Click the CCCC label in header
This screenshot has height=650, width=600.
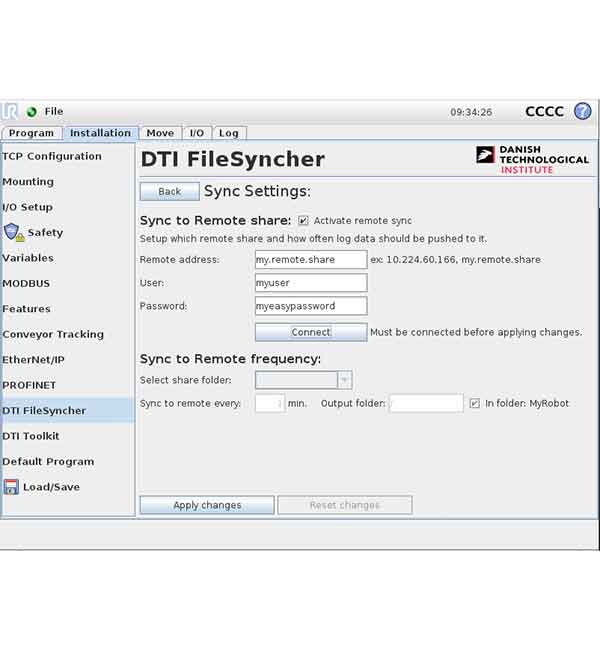click(544, 112)
